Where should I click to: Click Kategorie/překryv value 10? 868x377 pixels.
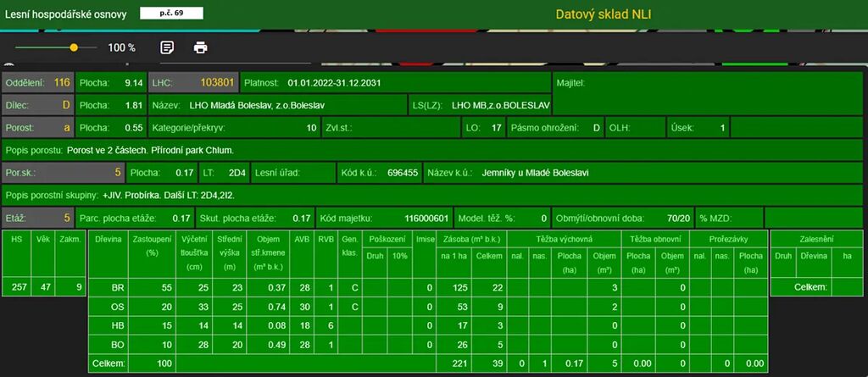click(x=312, y=128)
